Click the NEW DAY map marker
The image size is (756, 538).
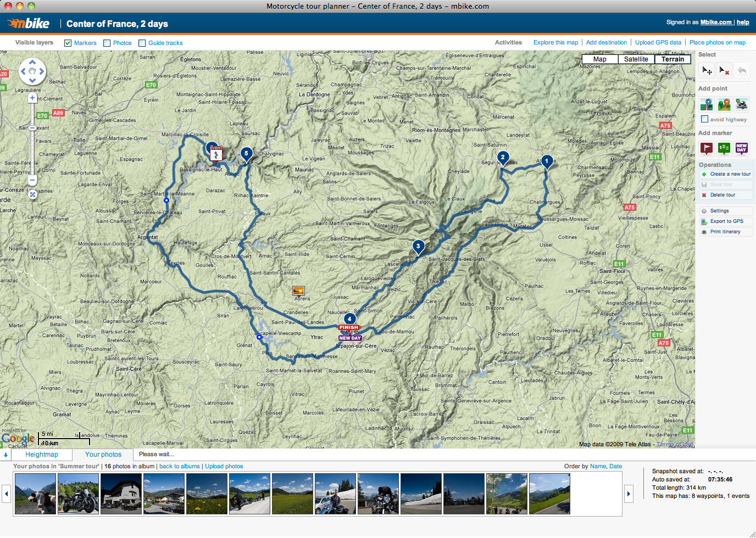[x=350, y=338]
